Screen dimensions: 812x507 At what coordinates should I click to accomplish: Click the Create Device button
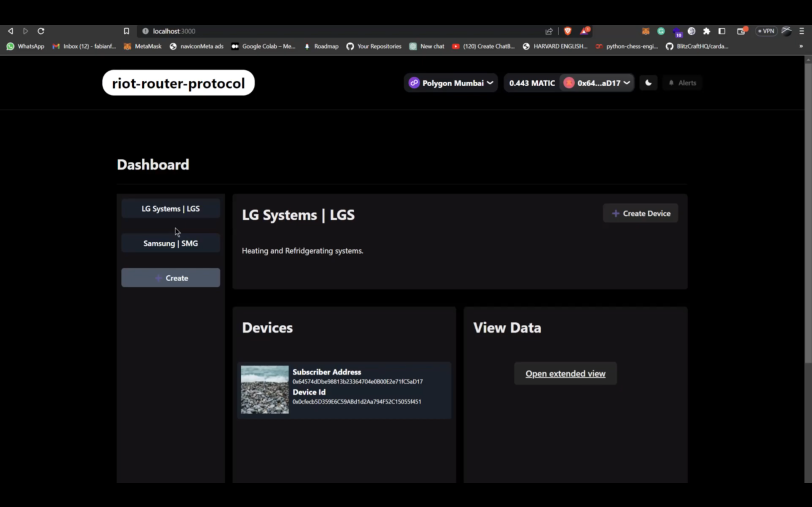[640, 213]
